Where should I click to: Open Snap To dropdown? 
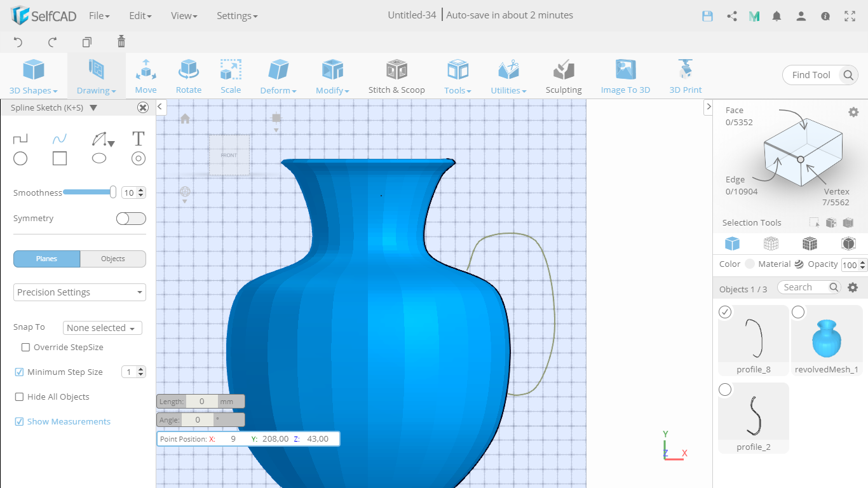coord(102,328)
